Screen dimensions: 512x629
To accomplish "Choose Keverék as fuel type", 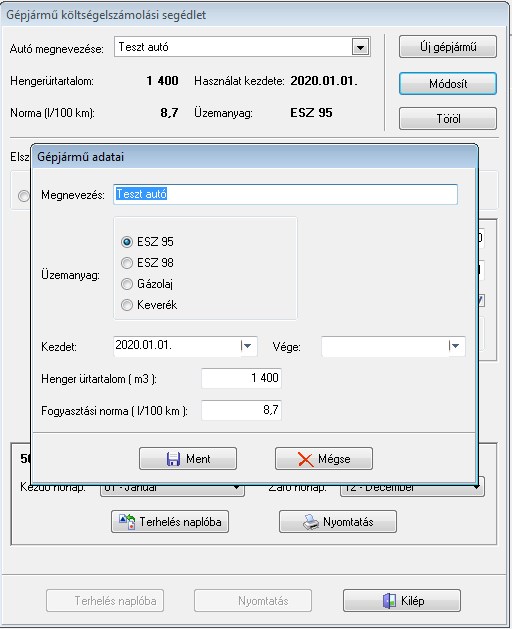I will pyautogui.click(x=127, y=305).
